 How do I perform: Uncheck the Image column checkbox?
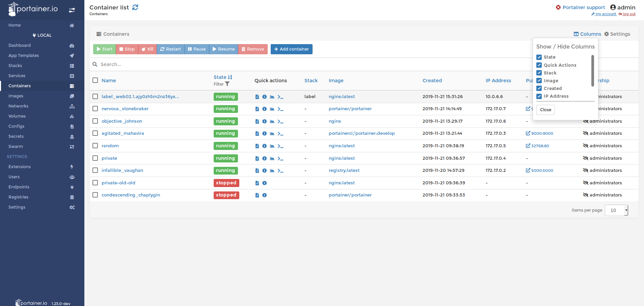tap(539, 81)
